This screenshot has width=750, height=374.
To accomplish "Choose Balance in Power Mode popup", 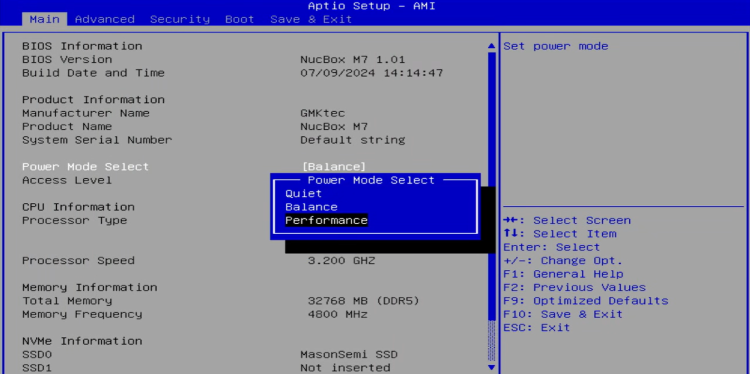I will click(x=311, y=207).
